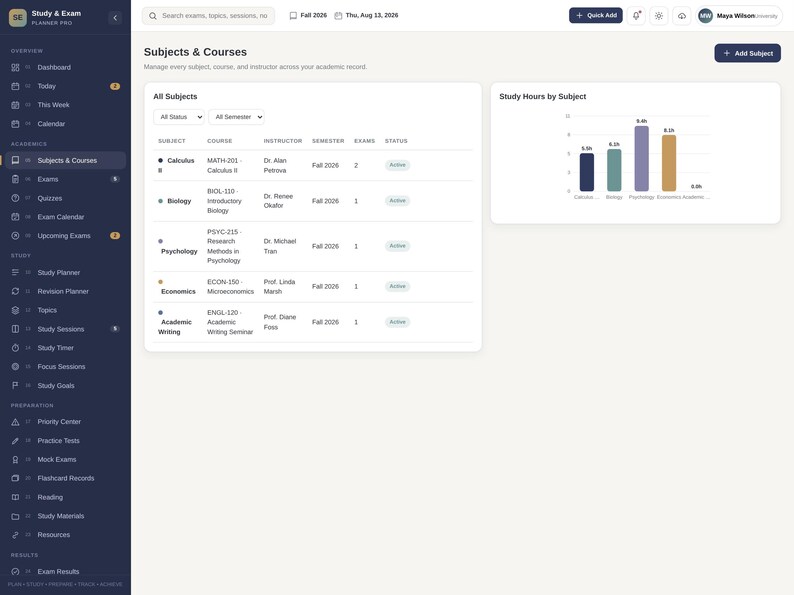This screenshot has height=595, width=794.
Task: Click the Resources link icon
Action: pyautogui.click(x=15, y=535)
